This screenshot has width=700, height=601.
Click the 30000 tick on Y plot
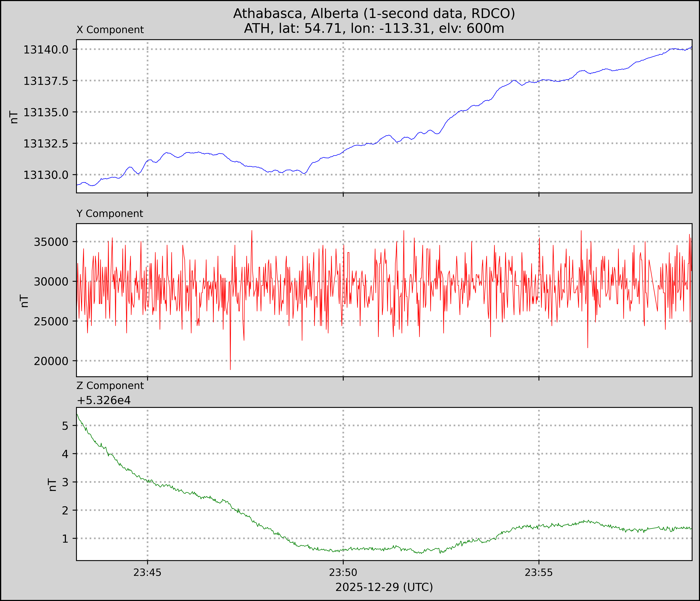[x=51, y=282]
